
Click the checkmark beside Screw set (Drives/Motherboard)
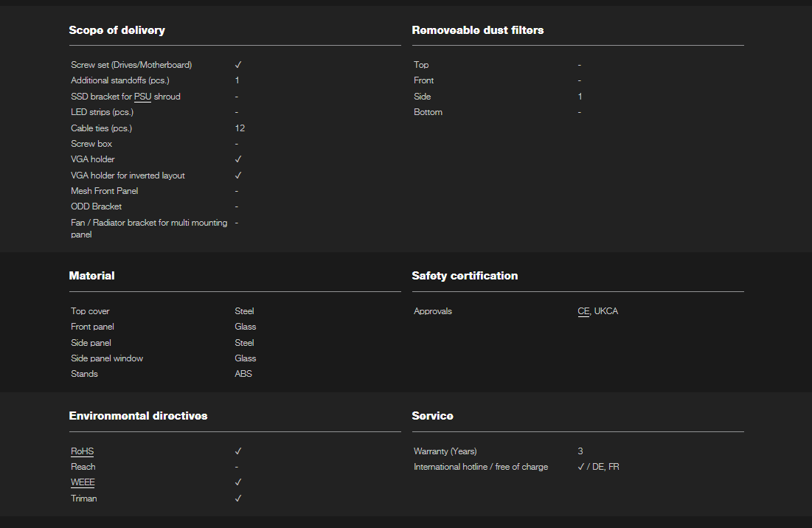238,65
